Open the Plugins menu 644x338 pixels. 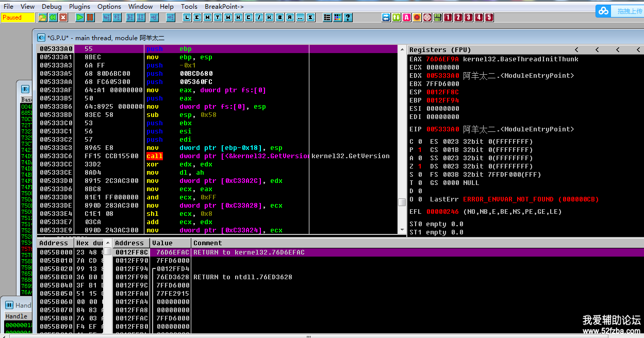point(79,6)
